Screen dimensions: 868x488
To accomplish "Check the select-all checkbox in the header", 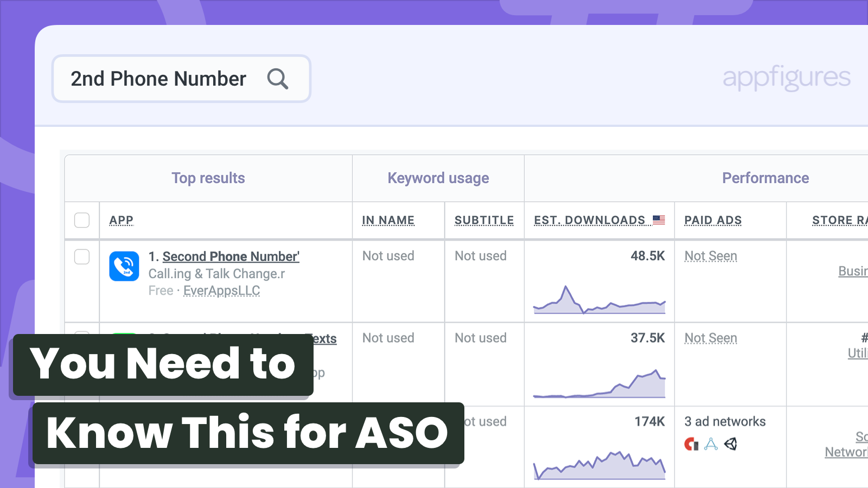I will pos(81,220).
